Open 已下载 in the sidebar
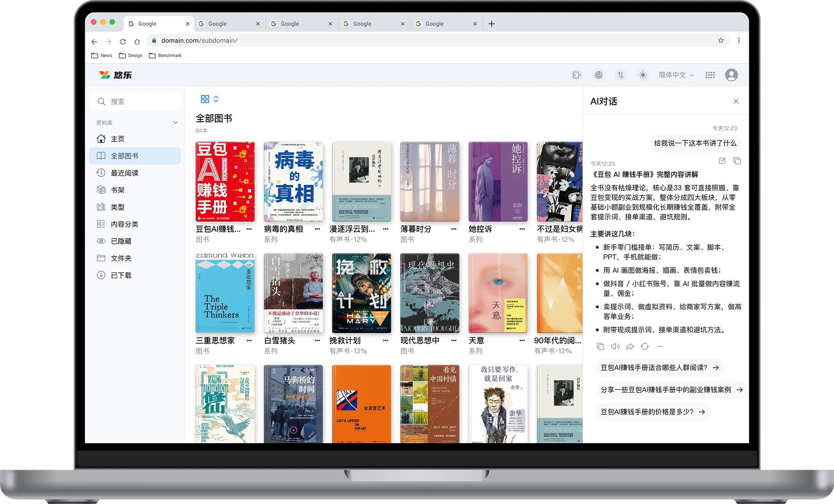Screen dimensions: 834x504 [135, 276]
